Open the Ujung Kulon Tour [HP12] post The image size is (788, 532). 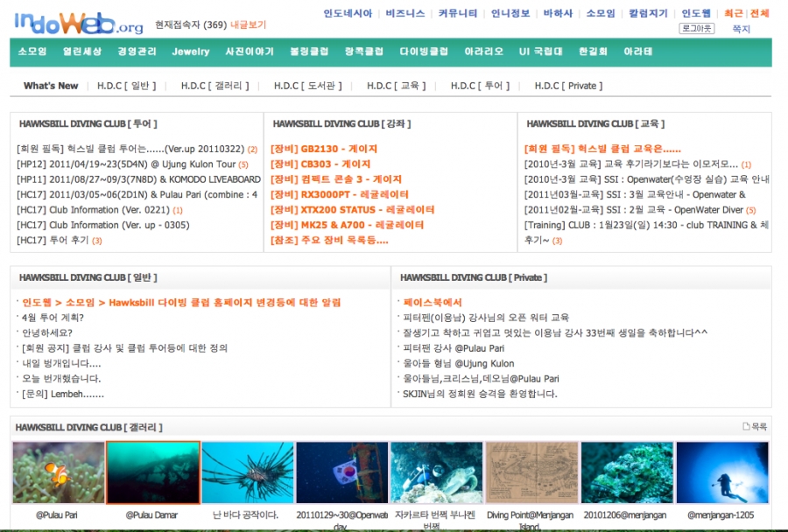pyautogui.click(x=127, y=164)
